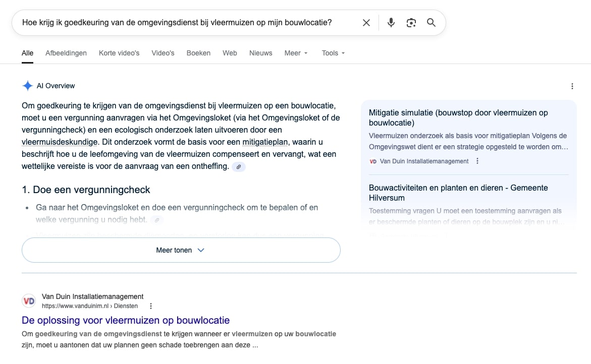Open Google Lens image search icon

[x=411, y=23]
